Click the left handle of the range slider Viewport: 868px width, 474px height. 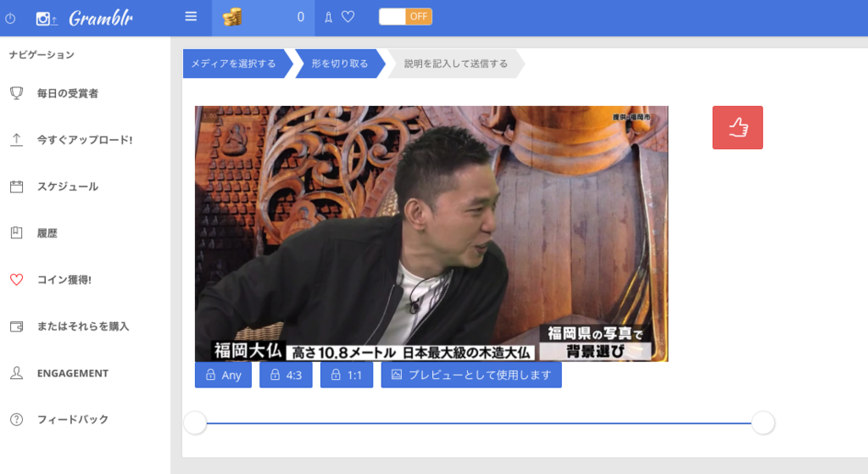[196, 422]
